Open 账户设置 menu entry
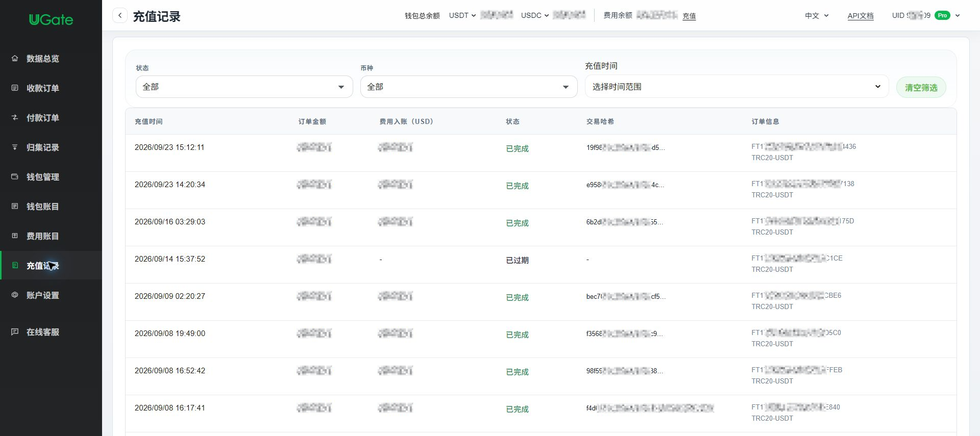 [x=43, y=295]
